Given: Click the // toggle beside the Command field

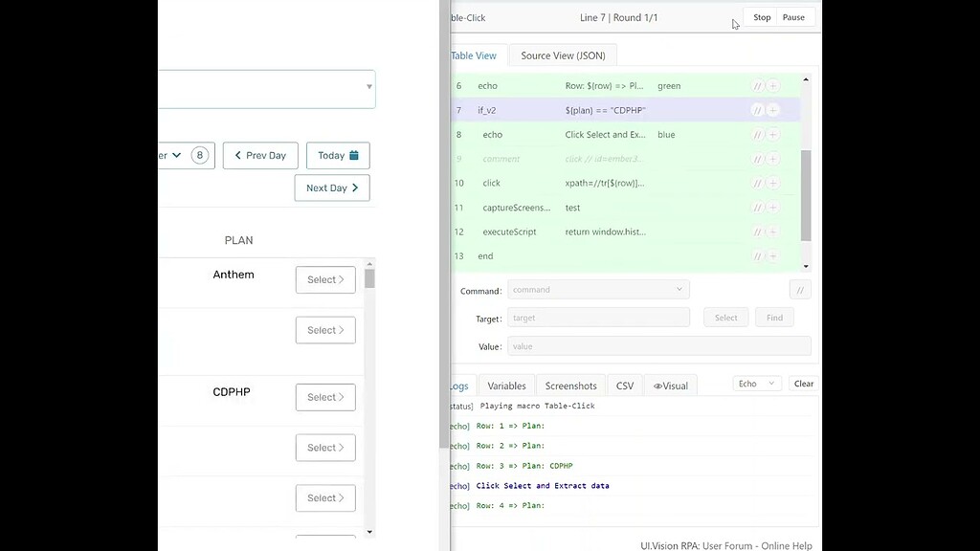Looking at the screenshot, I should [x=800, y=289].
